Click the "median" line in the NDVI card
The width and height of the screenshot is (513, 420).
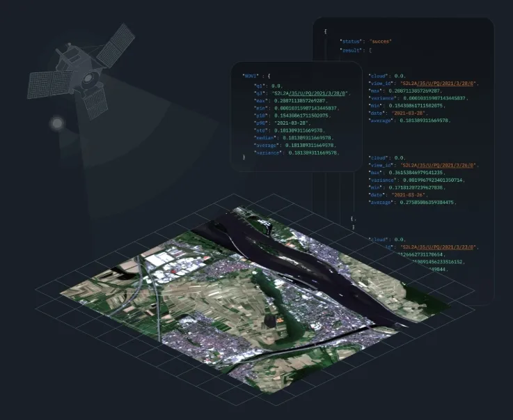coord(294,138)
